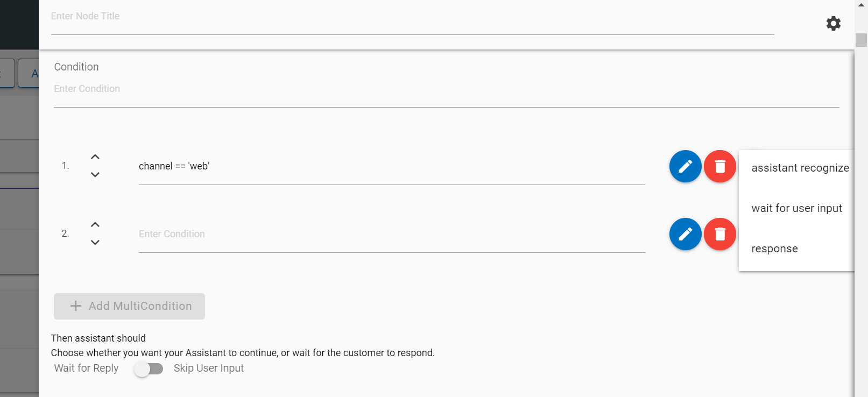
Task: Edit the second condition using its pencil icon
Action: 684,234
